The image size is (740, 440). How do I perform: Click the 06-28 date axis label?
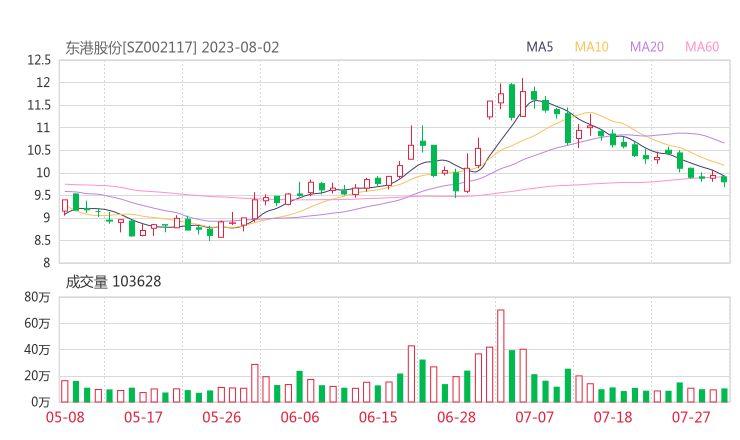point(456,417)
